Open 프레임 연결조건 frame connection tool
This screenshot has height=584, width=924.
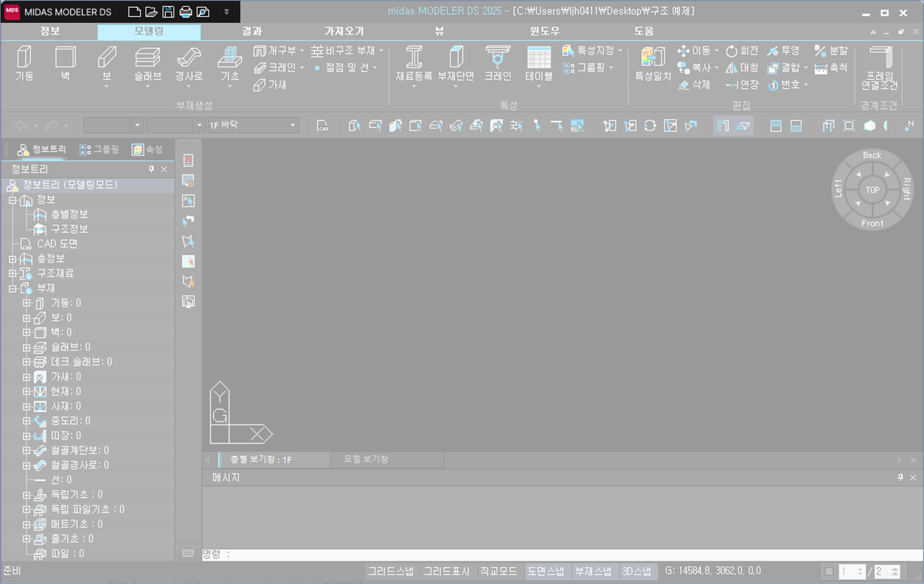coord(879,67)
